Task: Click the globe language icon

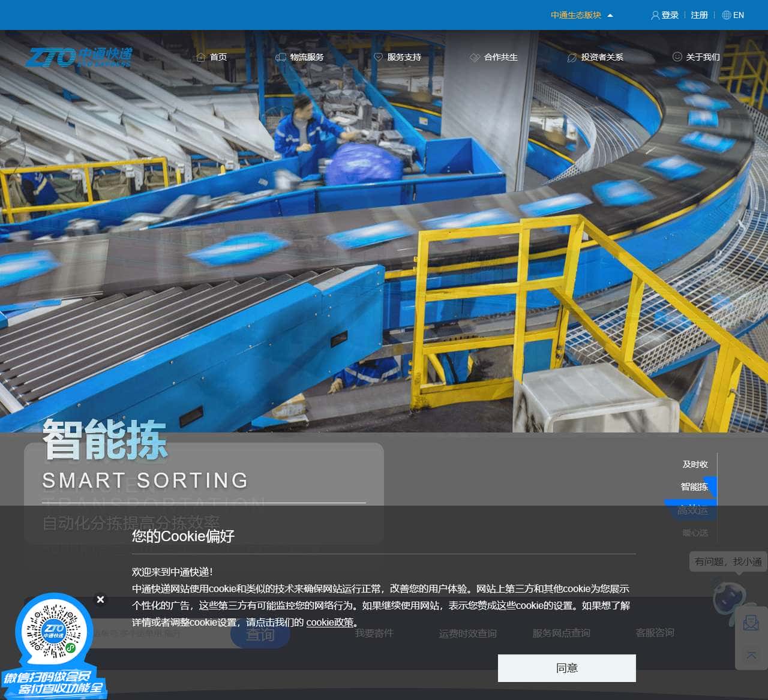Action: (x=726, y=15)
